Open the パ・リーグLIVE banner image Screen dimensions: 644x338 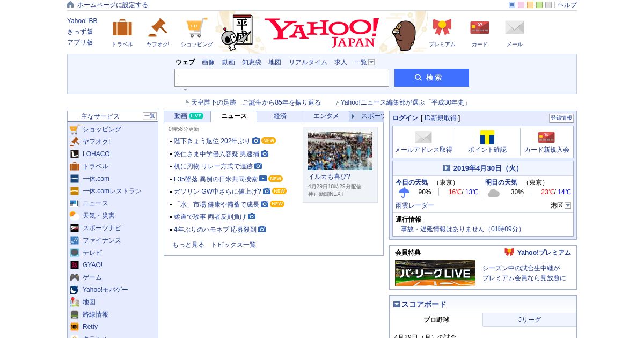pos(435,273)
